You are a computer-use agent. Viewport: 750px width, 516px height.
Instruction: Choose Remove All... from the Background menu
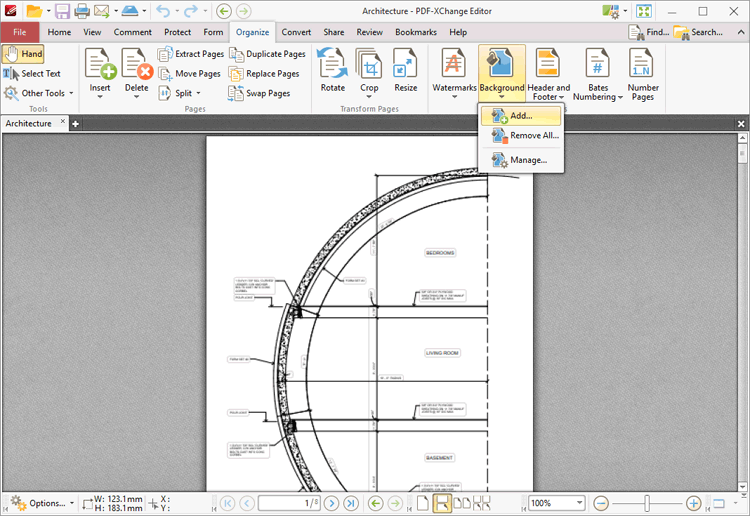point(521,136)
